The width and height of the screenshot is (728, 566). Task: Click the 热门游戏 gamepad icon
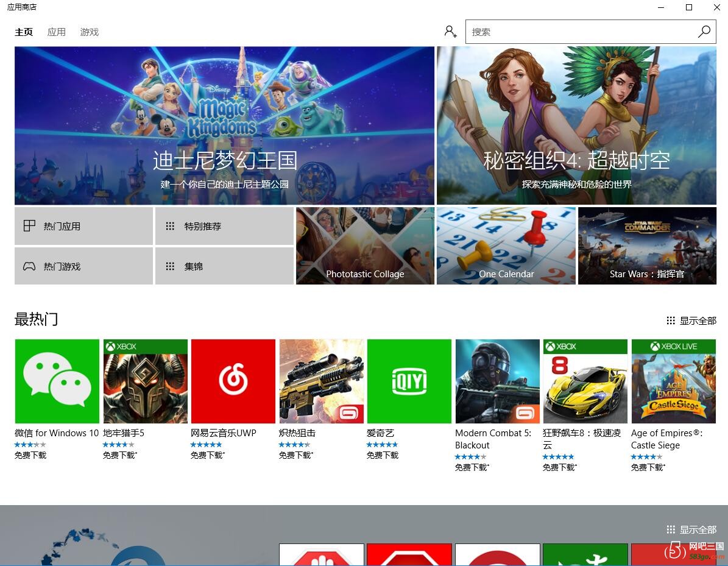(29, 266)
